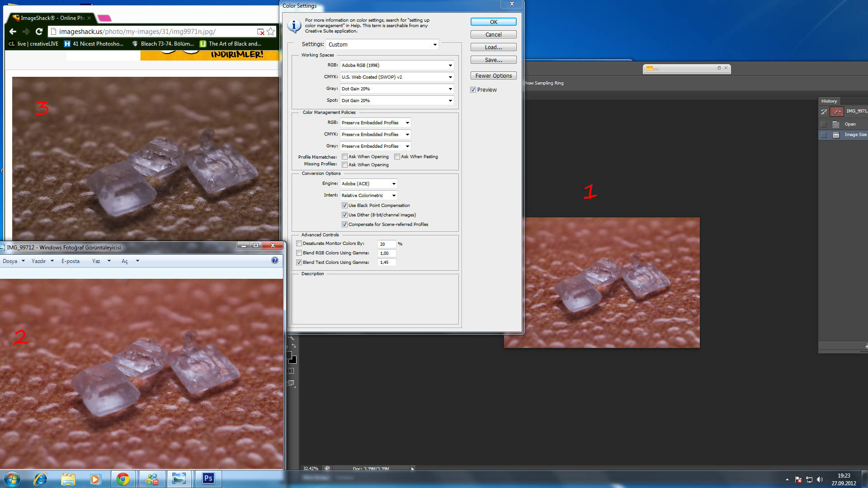Click the Image Size history state
This screenshot has width=868, height=488.
pos(855,135)
